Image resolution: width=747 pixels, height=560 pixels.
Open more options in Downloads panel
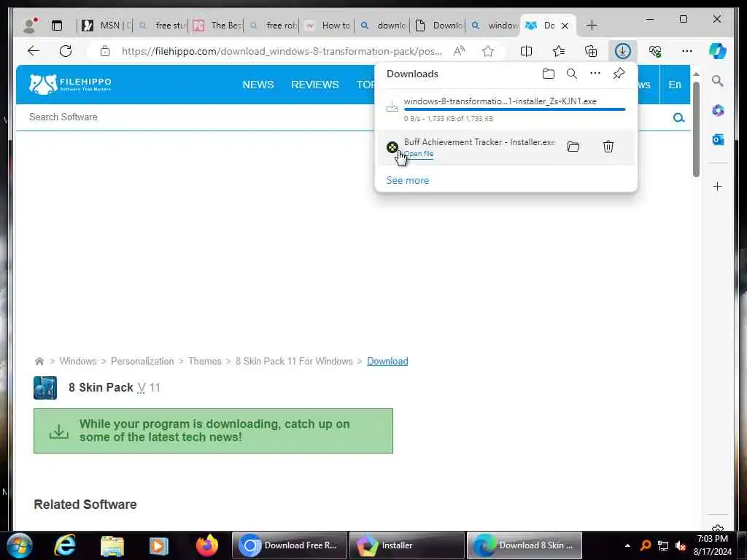[595, 74]
